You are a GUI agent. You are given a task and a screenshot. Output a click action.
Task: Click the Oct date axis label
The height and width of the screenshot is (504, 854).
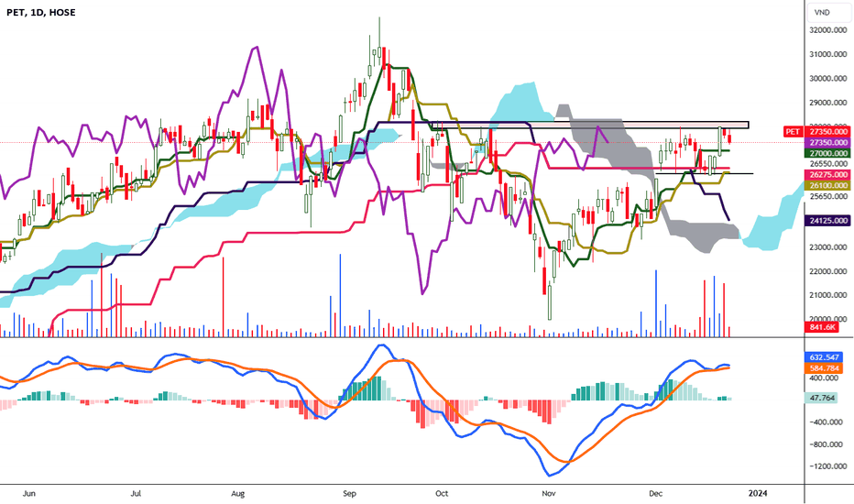(x=442, y=494)
